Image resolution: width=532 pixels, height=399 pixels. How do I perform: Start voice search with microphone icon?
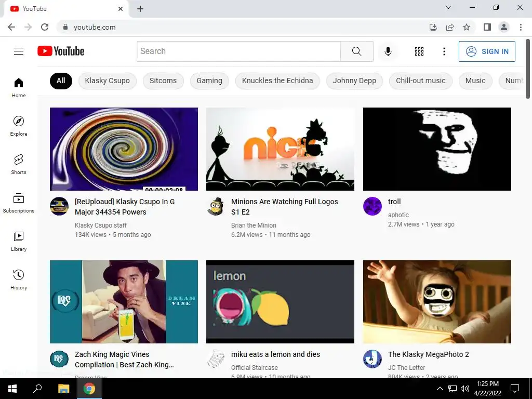tap(388, 51)
